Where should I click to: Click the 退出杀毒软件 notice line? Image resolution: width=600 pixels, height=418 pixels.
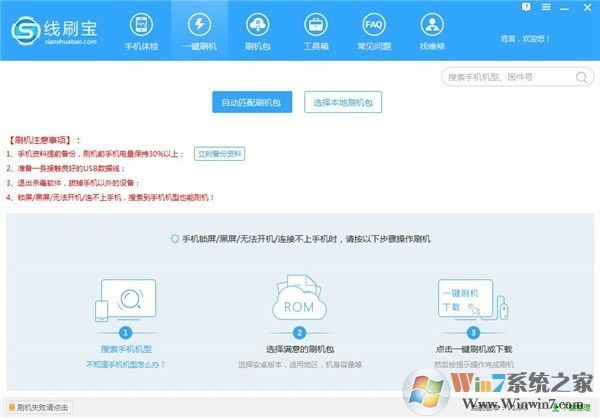tap(73, 183)
